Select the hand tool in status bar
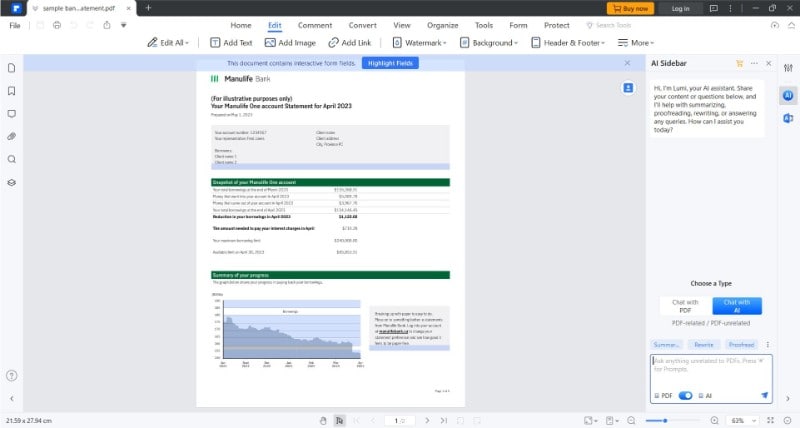This screenshot has width=800, height=428. tap(323, 420)
